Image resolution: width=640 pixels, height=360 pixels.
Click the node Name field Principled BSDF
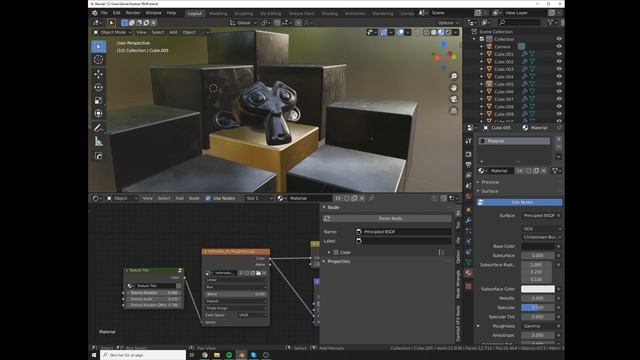click(x=403, y=232)
